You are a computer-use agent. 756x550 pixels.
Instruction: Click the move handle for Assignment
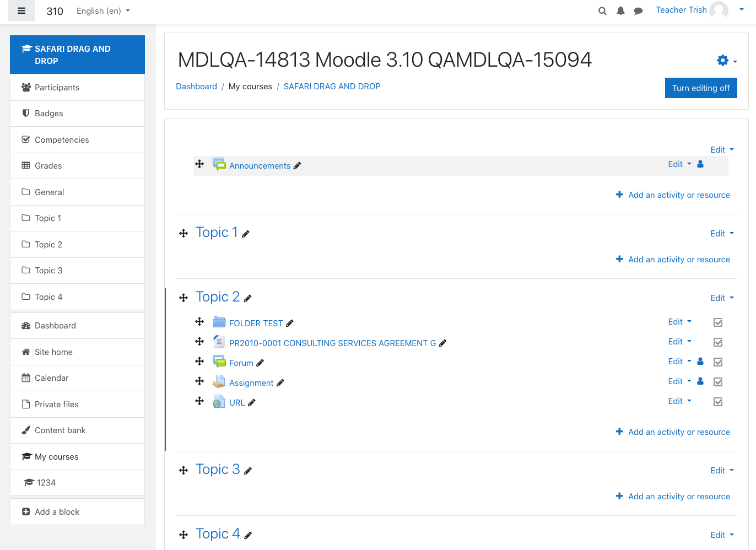click(x=199, y=381)
